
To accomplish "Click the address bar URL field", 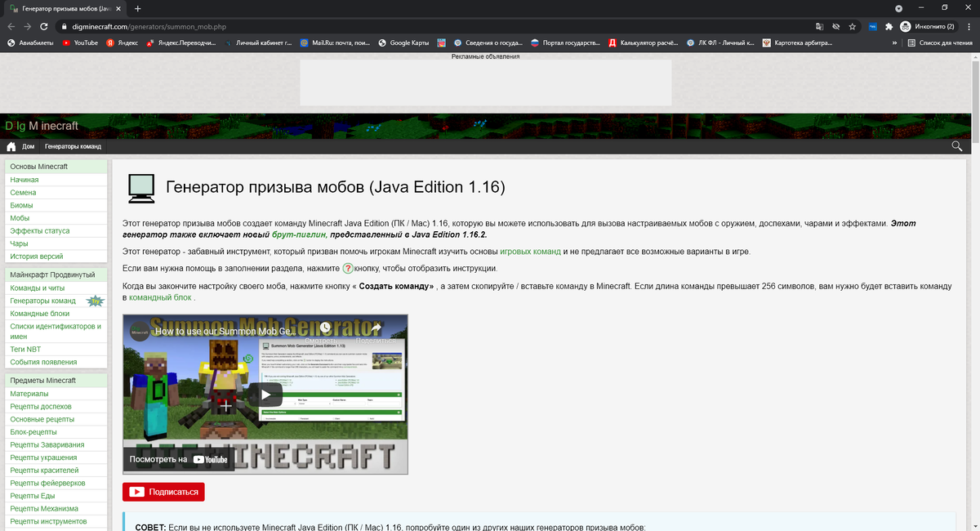I will pos(433,26).
